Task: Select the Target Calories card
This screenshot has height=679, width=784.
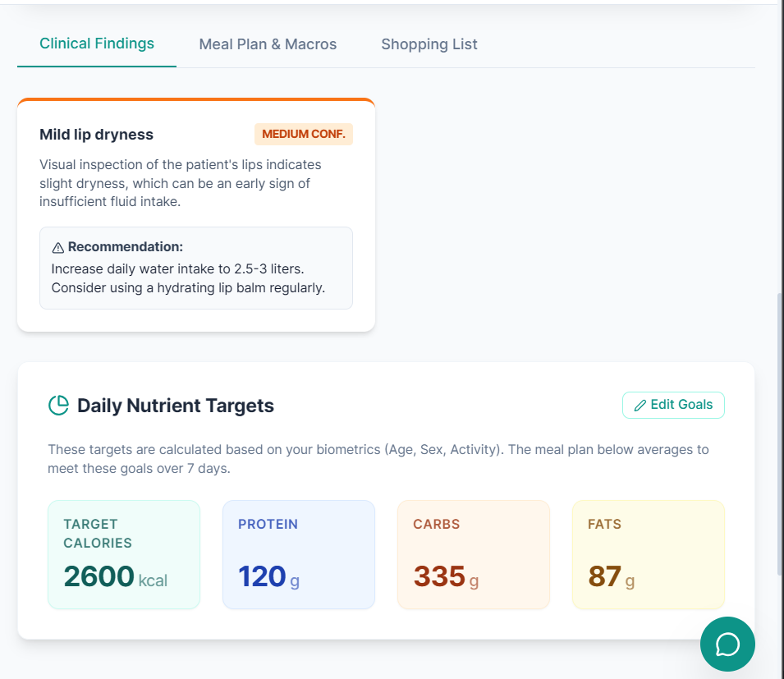Action: 124,554
